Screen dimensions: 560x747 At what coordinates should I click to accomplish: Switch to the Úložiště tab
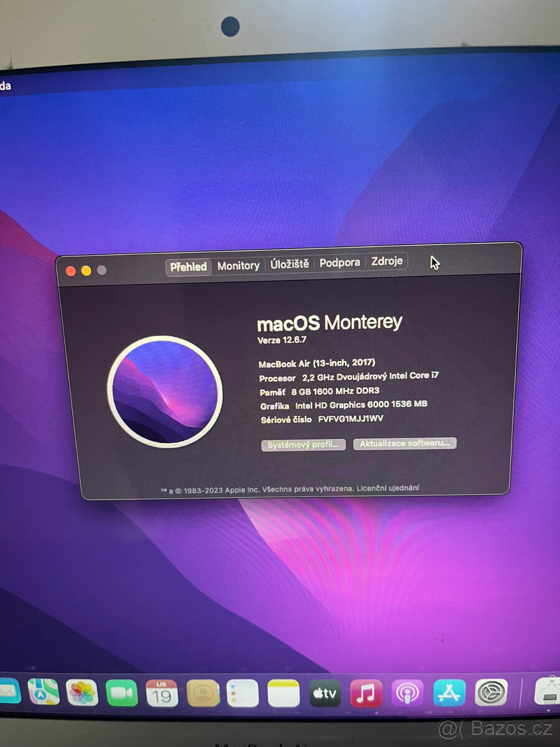point(289,264)
